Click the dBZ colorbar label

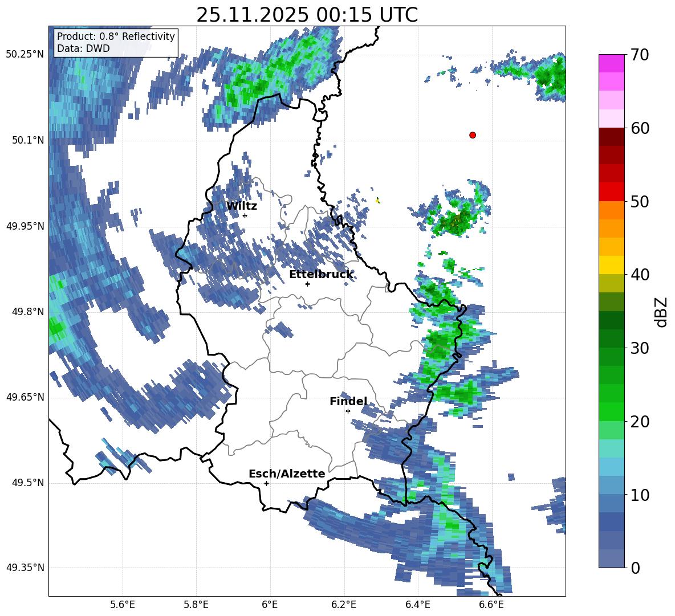661,312
